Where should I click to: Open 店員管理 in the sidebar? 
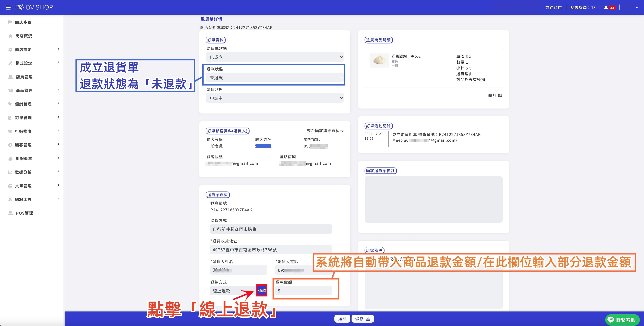pos(24,77)
